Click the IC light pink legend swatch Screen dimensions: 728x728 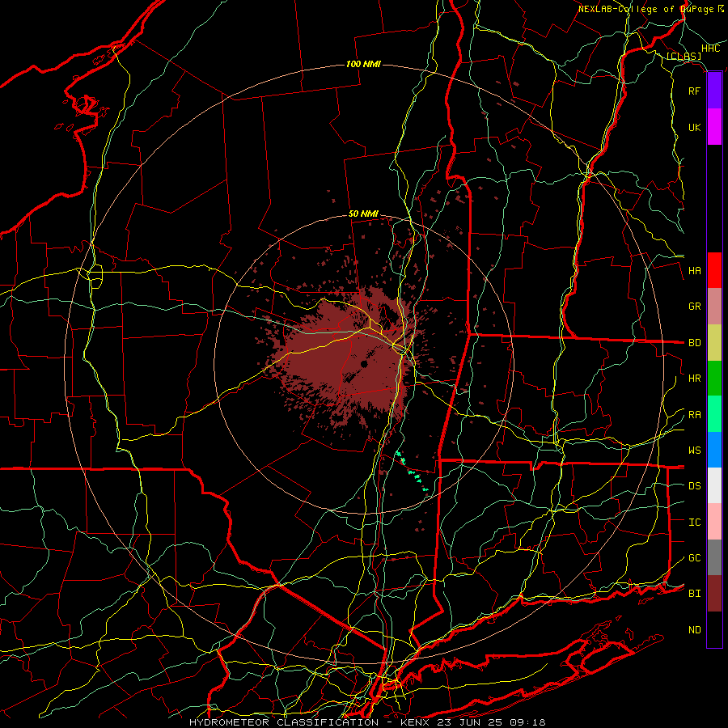(x=714, y=522)
